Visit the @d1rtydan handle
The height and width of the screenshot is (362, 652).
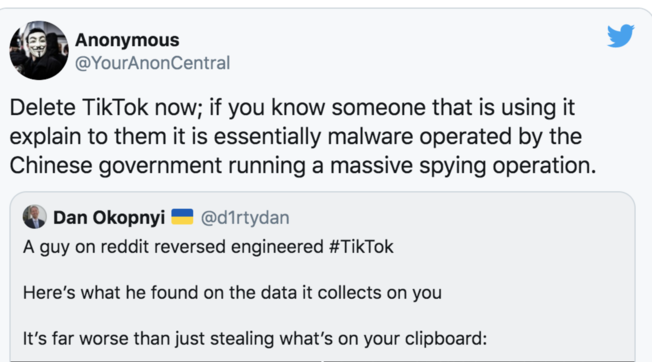[245, 217]
